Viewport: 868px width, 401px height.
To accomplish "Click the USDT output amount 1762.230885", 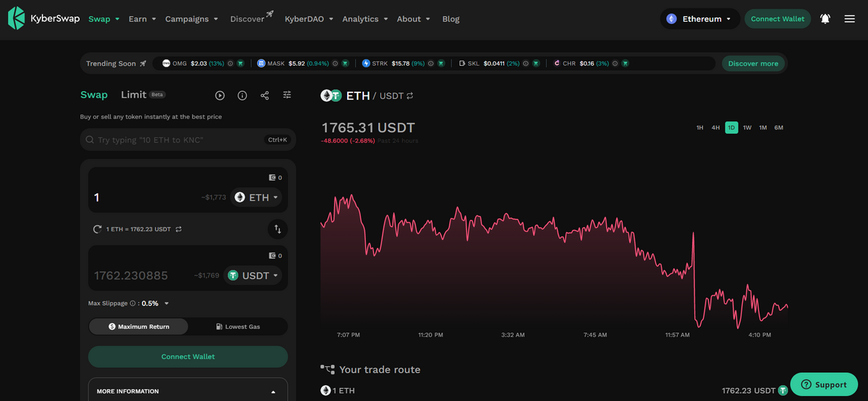I will click(x=131, y=275).
